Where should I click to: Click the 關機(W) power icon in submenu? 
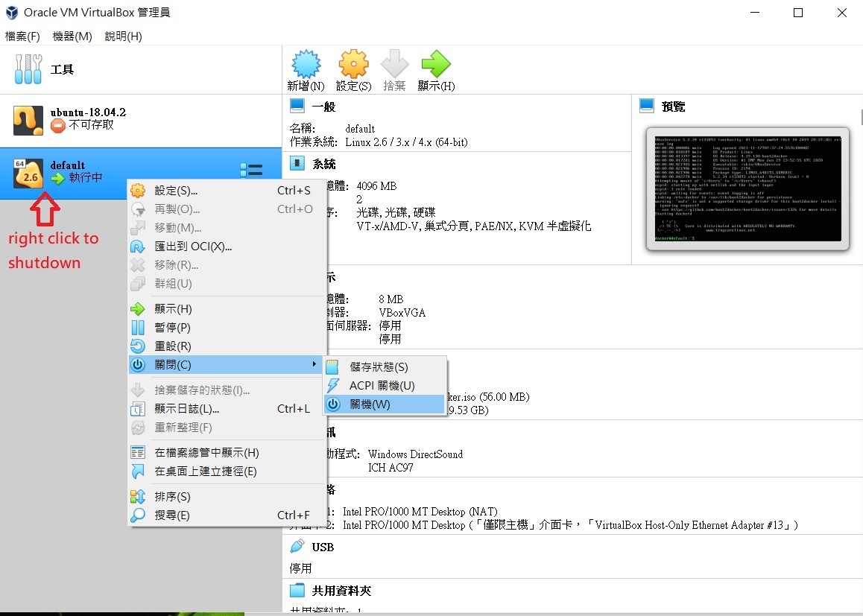pyautogui.click(x=332, y=404)
